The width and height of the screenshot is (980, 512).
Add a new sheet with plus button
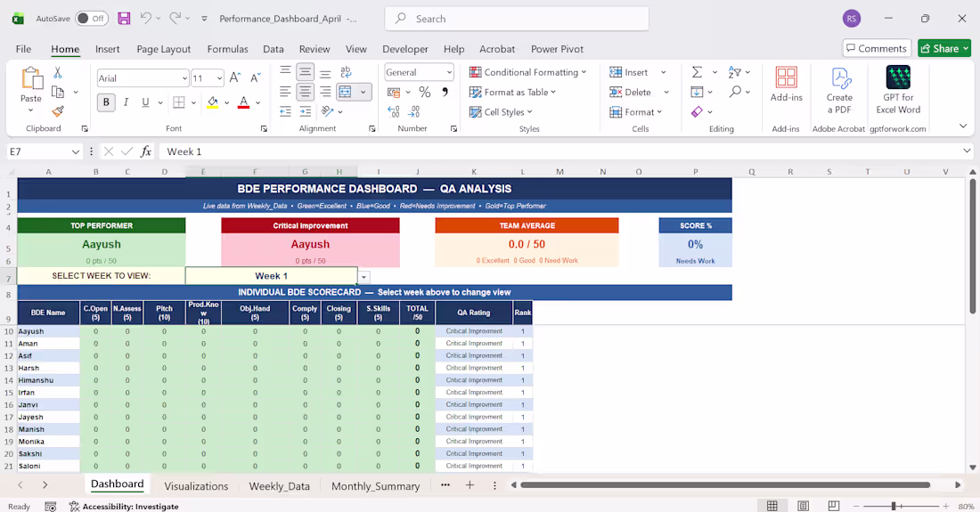point(470,485)
